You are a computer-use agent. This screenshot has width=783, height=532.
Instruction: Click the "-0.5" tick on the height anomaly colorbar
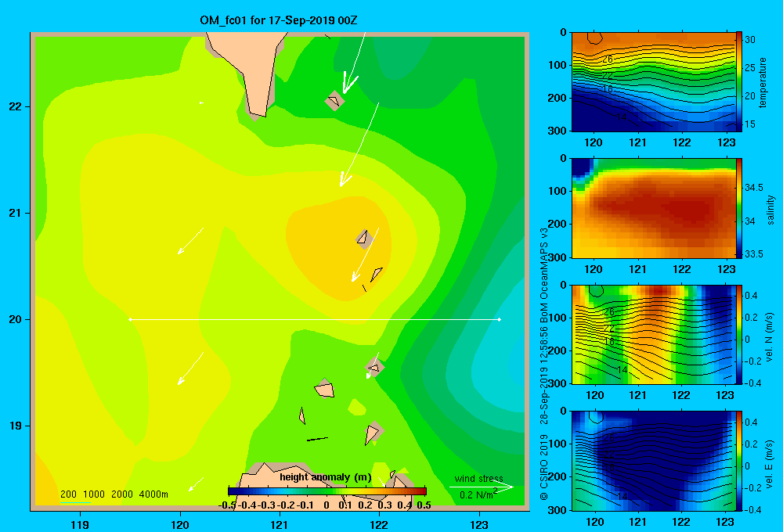click(227, 505)
